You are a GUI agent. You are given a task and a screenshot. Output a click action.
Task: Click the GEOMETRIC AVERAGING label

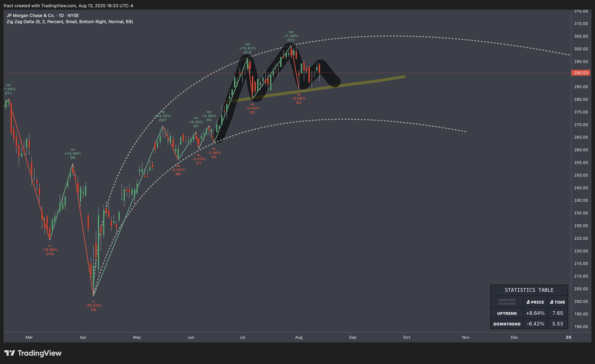(507, 302)
